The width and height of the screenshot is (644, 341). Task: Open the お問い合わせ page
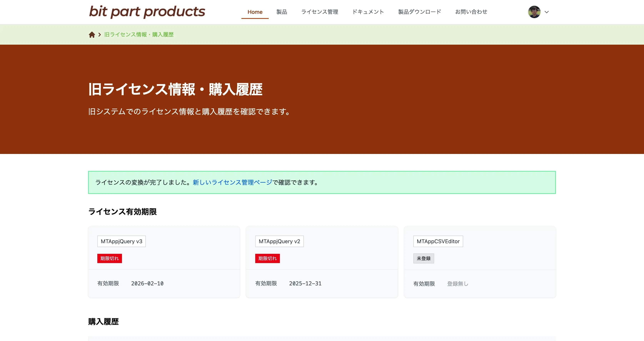[x=471, y=12]
